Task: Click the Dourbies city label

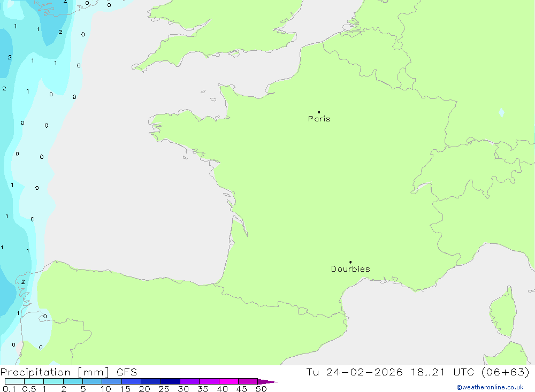Action: (x=350, y=269)
